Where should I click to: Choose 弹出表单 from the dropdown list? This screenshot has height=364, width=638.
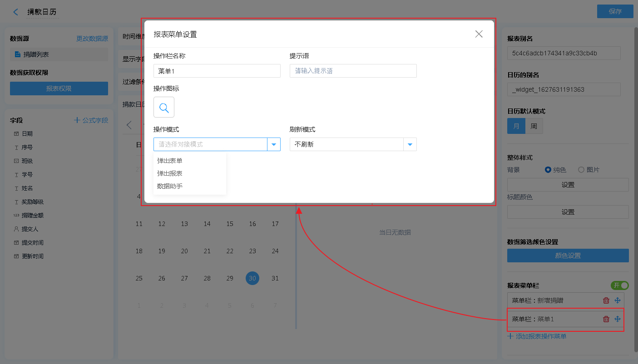point(170,161)
